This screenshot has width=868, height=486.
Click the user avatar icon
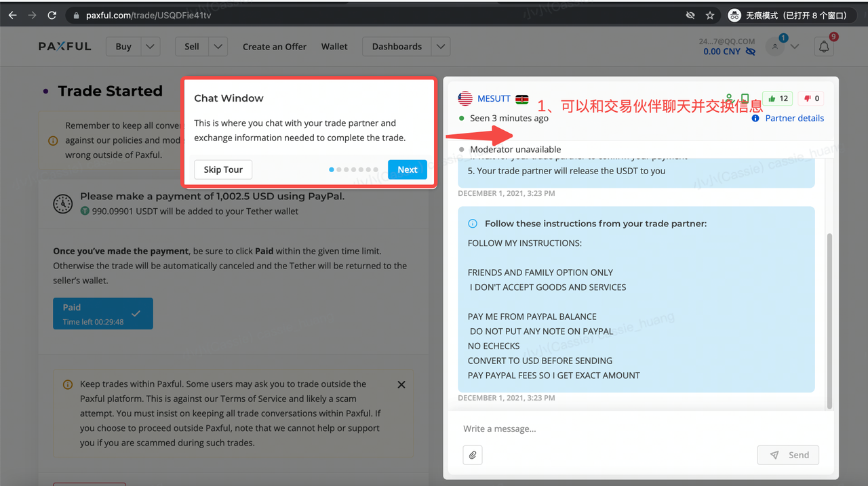tap(775, 46)
